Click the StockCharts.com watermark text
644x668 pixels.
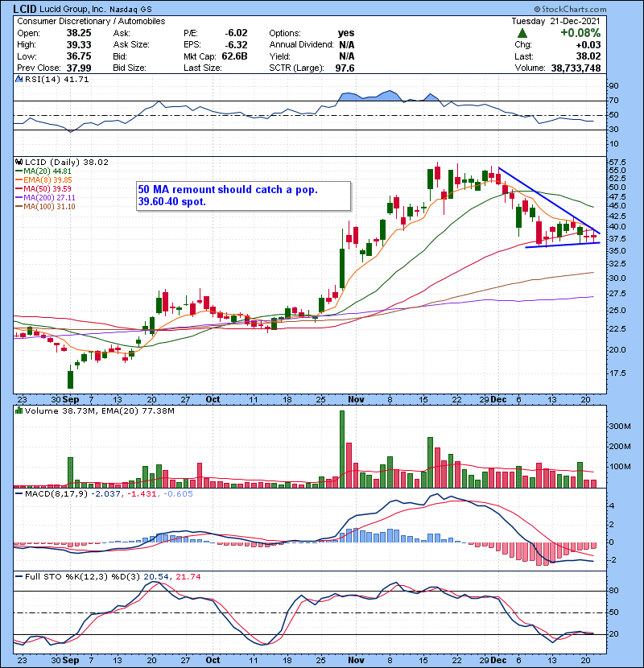(x=570, y=9)
